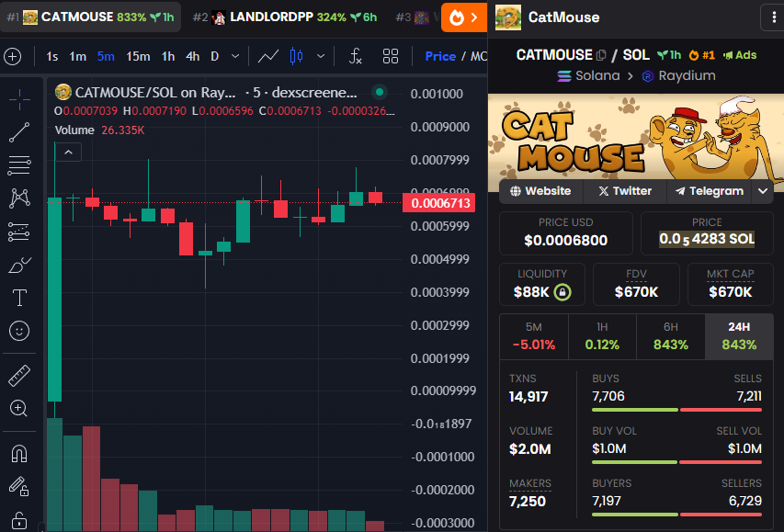
Task: Select the brush drawing tool
Action: point(19,265)
